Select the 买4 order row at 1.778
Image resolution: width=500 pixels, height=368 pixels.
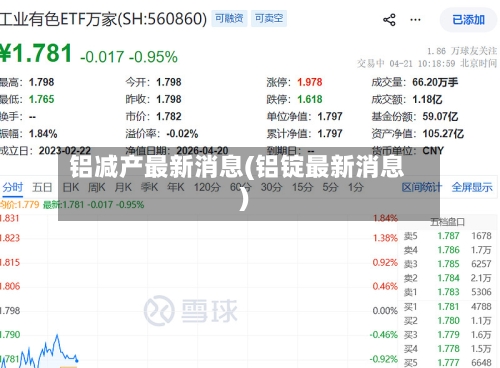[447, 349]
